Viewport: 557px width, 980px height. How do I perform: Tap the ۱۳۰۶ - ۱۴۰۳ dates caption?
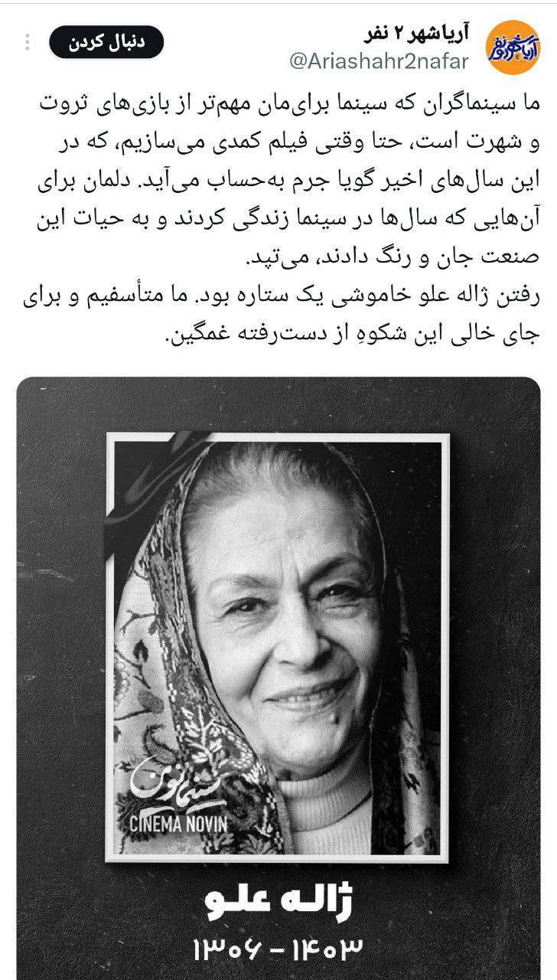(278, 949)
